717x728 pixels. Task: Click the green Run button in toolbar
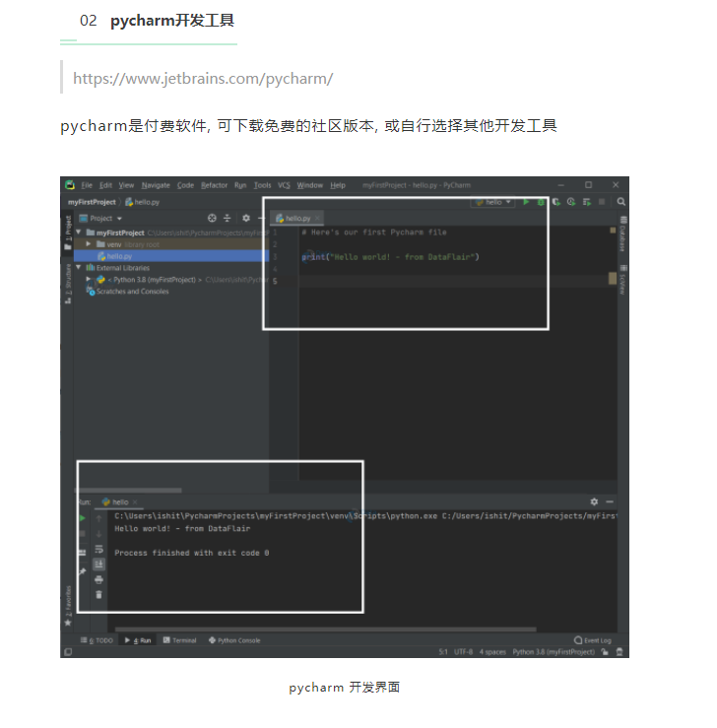[526, 202]
